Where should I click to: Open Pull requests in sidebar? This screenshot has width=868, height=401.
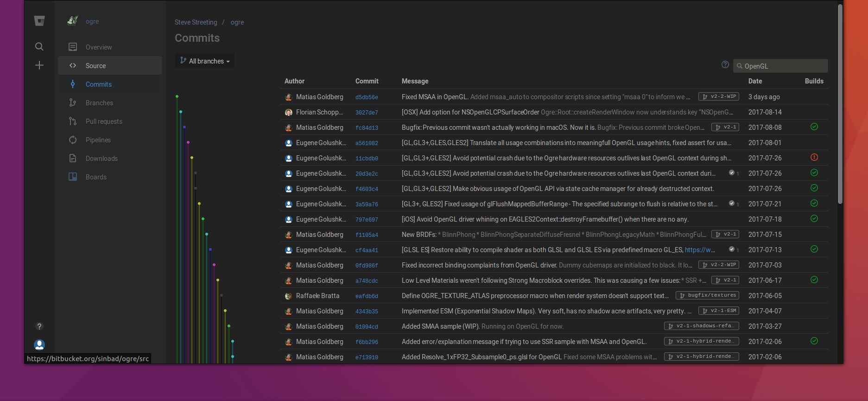click(110, 121)
